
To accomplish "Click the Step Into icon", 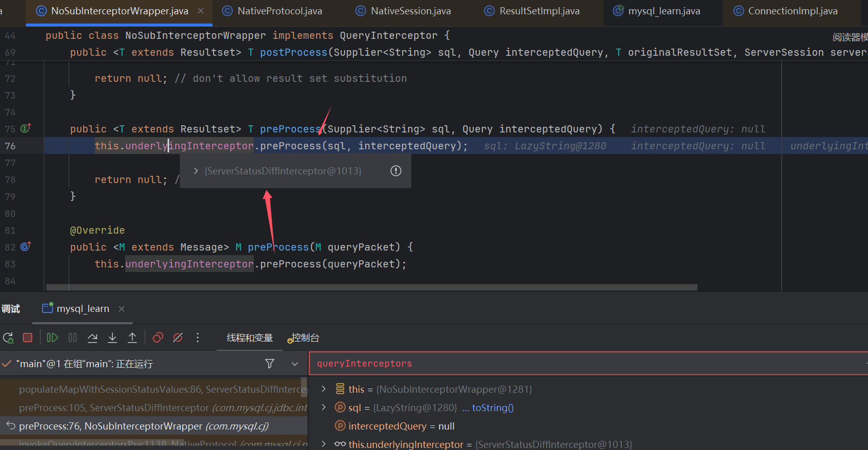I will click(x=112, y=337).
